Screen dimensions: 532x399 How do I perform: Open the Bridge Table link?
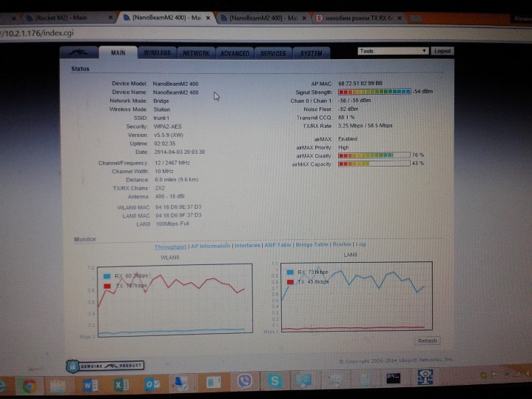[x=312, y=244]
